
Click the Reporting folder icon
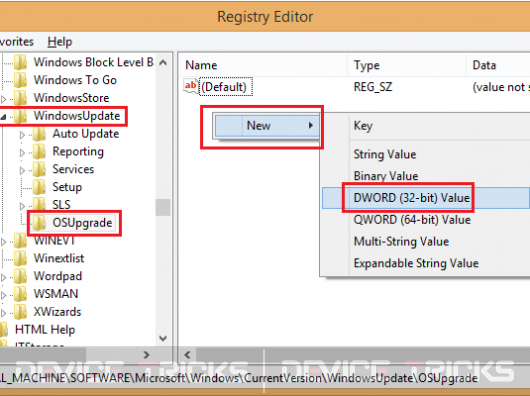[40, 152]
